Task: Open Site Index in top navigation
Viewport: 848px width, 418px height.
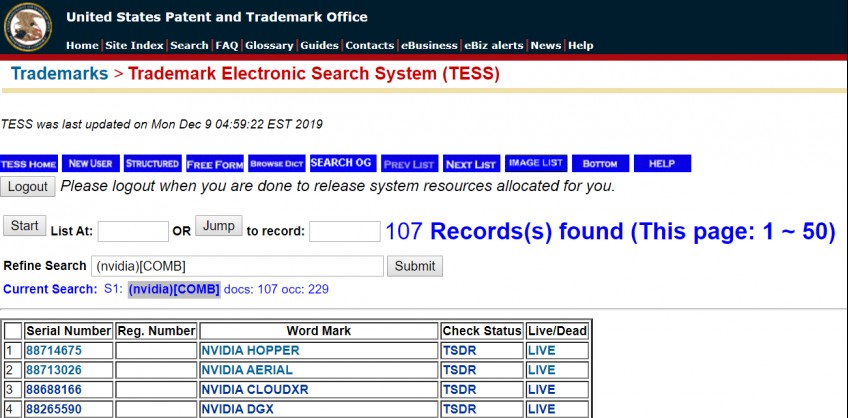Action: (x=134, y=46)
